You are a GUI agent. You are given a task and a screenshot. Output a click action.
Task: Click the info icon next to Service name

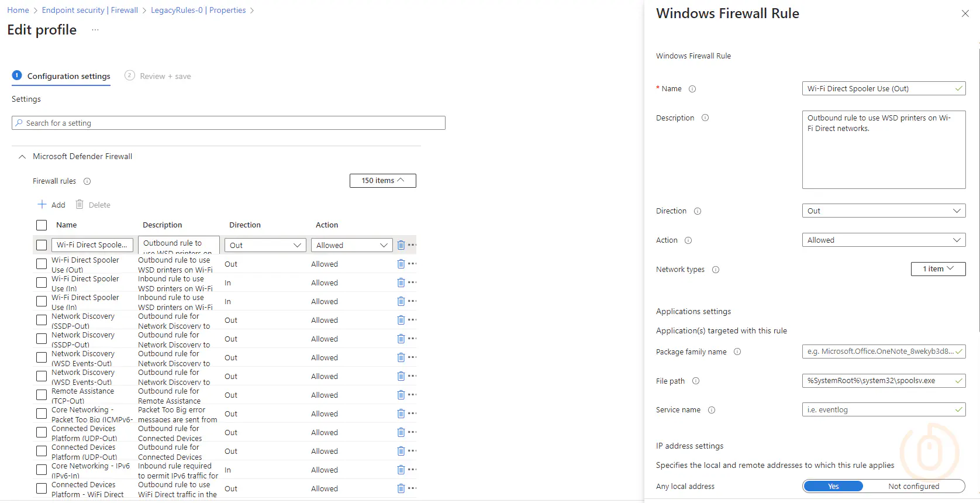click(x=712, y=410)
